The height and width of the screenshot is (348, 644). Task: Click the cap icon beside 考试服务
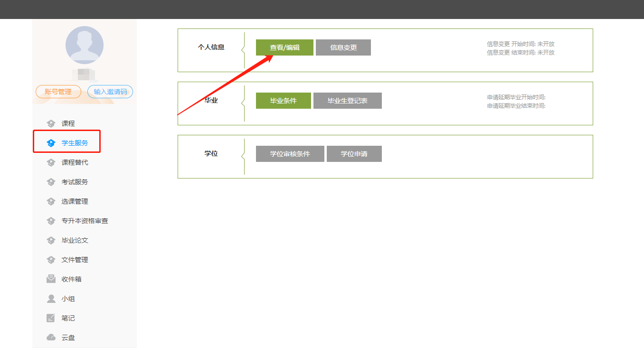(x=51, y=182)
